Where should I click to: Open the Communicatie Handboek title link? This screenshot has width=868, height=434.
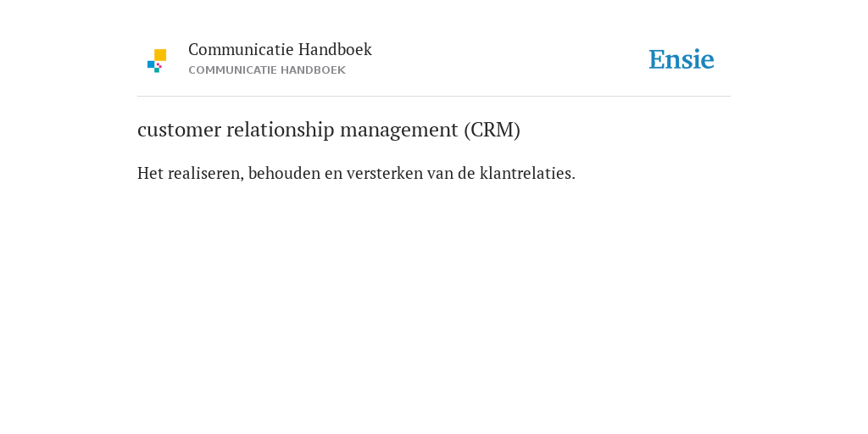point(280,49)
